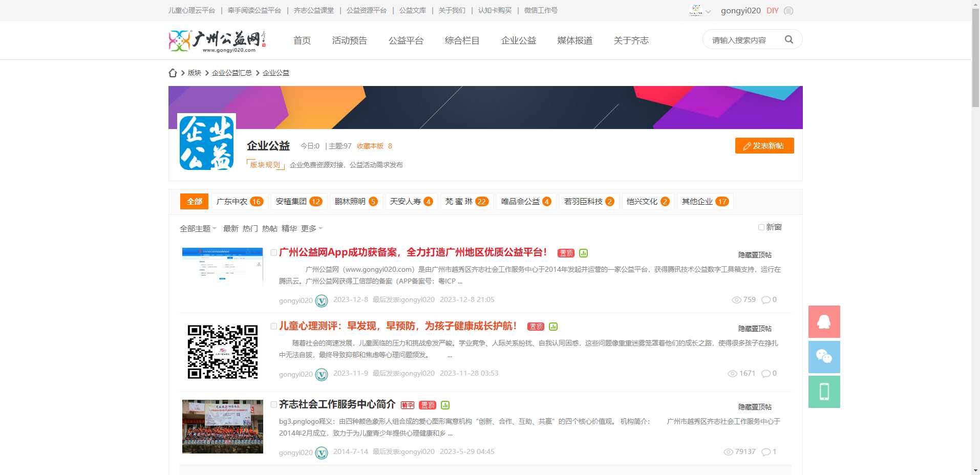Image resolution: width=980 pixels, height=475 pixels.
Task: Open the 儿童心理云平台 top link
Action: point(191,10)
